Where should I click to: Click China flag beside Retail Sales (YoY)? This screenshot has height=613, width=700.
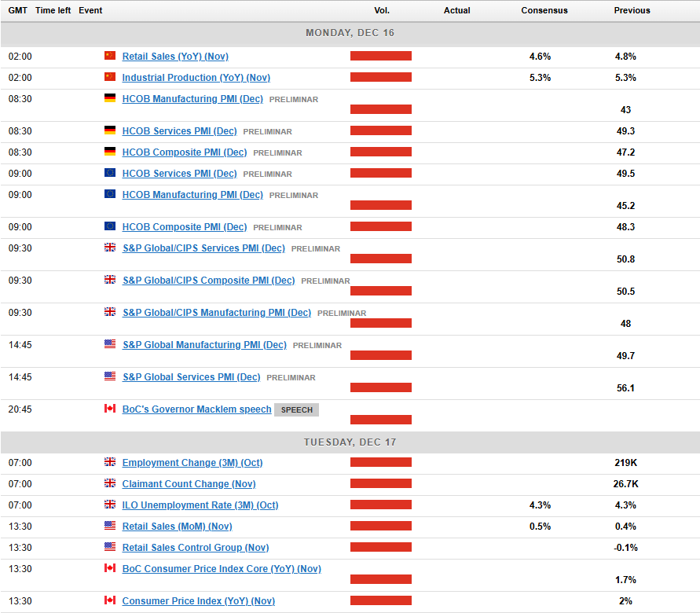[x=110, y=55]
